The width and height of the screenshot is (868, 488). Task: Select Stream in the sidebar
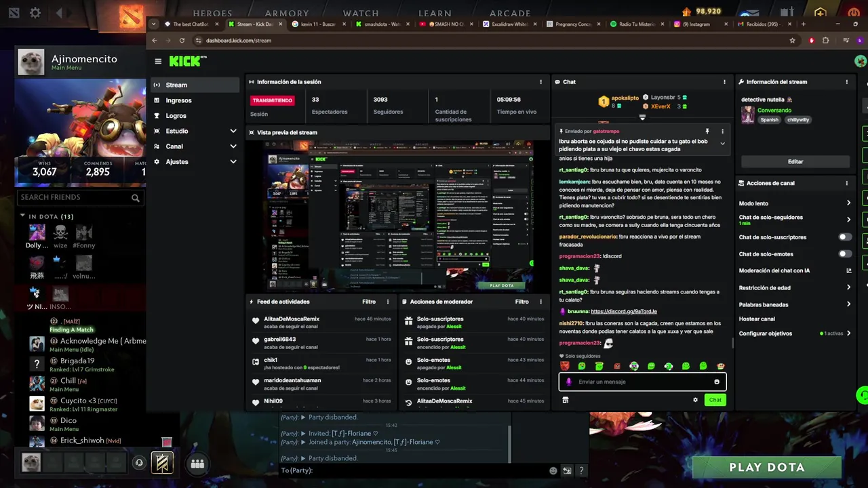click(195, 85)
